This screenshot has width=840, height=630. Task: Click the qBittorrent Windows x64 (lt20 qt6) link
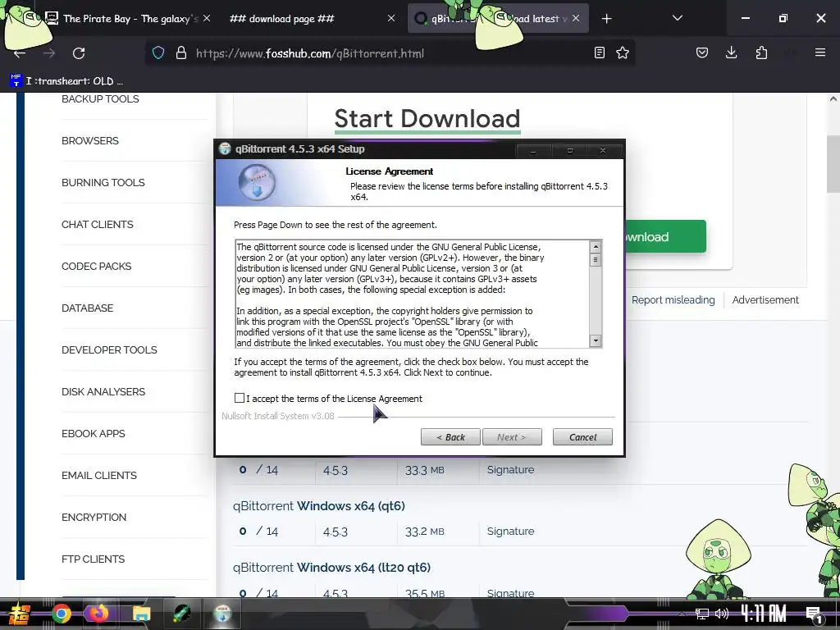(x=331, y=568)
